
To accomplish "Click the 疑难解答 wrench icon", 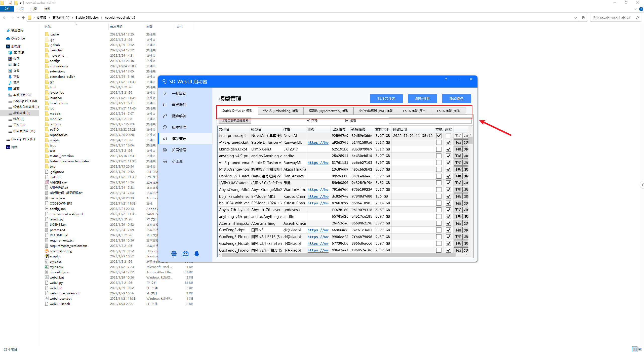I will (x=165, y=116).
